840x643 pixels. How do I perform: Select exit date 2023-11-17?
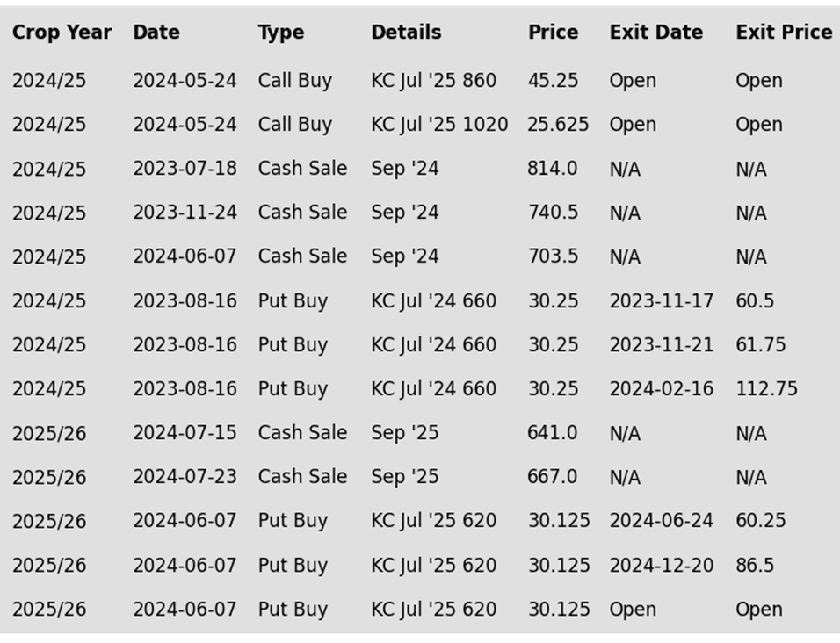coord(661,301)
